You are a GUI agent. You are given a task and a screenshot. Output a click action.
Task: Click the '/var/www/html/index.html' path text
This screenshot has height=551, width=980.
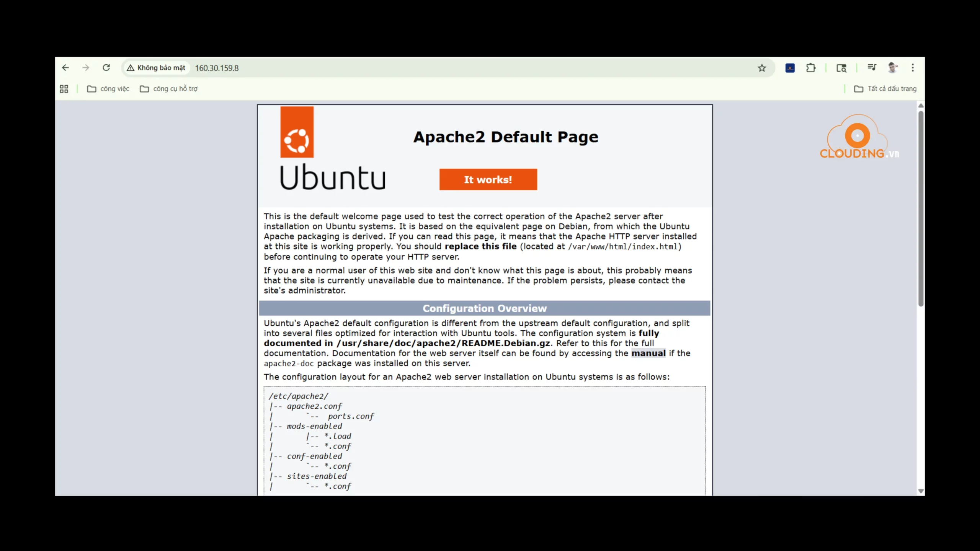(x=623, y=247)
